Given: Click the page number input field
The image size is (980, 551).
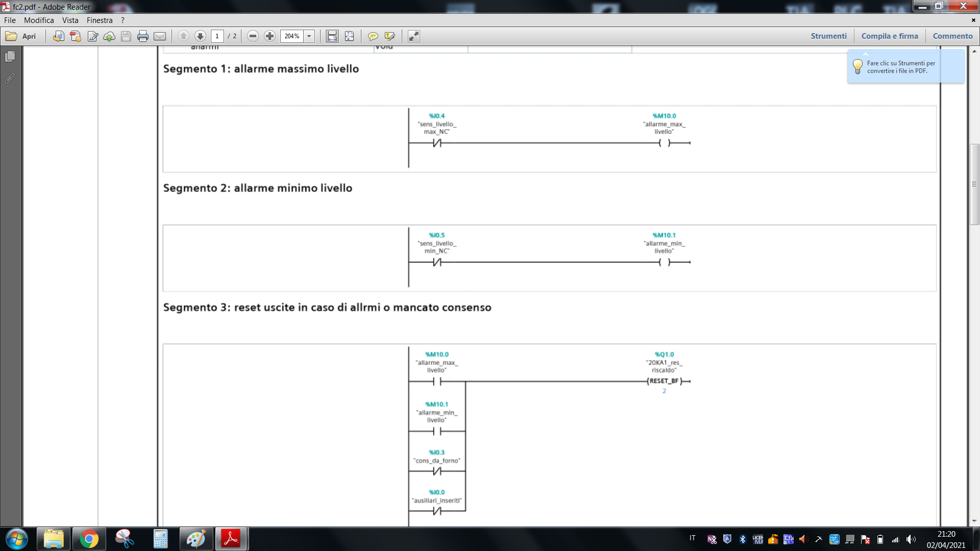Looking at the screenshot, I should point(217,36).
